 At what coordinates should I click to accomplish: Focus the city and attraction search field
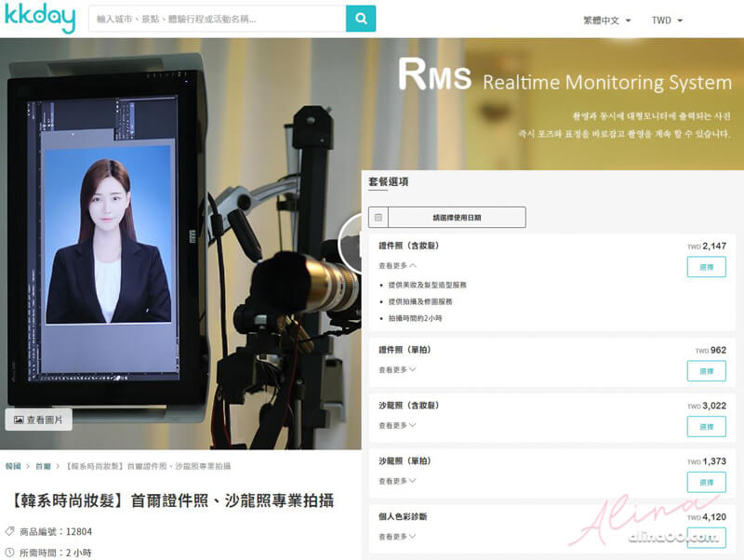[218, 19]
